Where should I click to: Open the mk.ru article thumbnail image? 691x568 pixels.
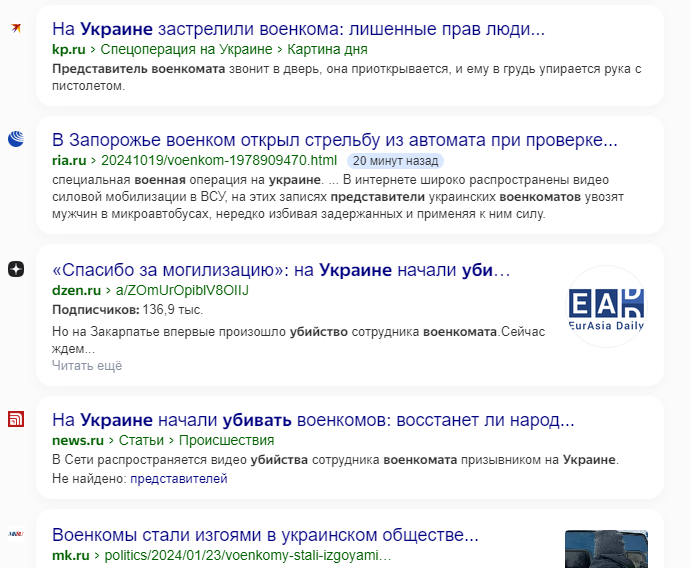click(x=606, y=549)
